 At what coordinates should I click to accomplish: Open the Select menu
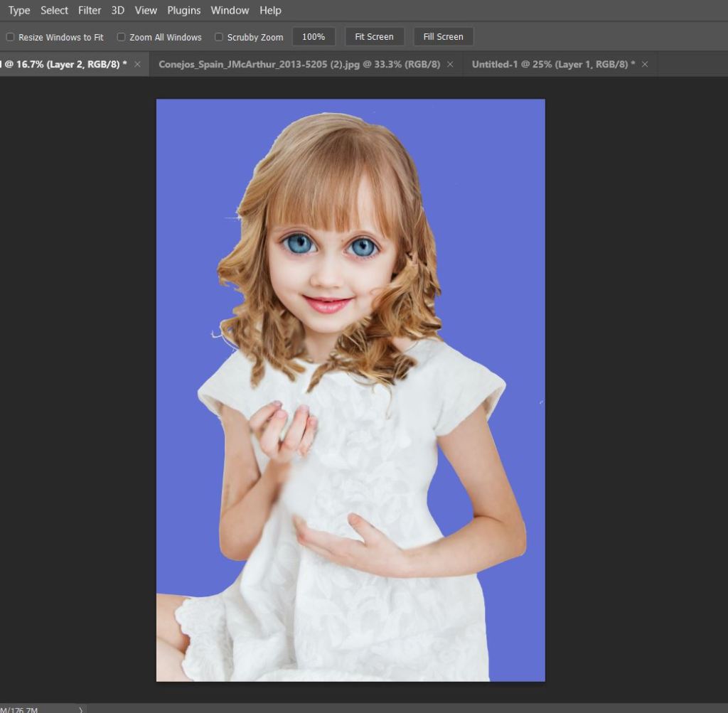(x=54, y=11)
